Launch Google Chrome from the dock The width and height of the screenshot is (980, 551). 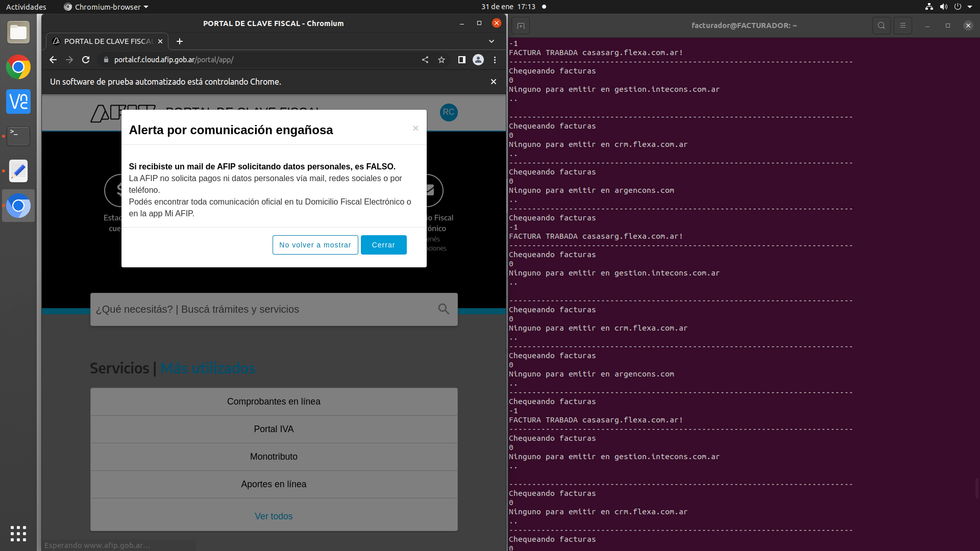coord(18,67)
